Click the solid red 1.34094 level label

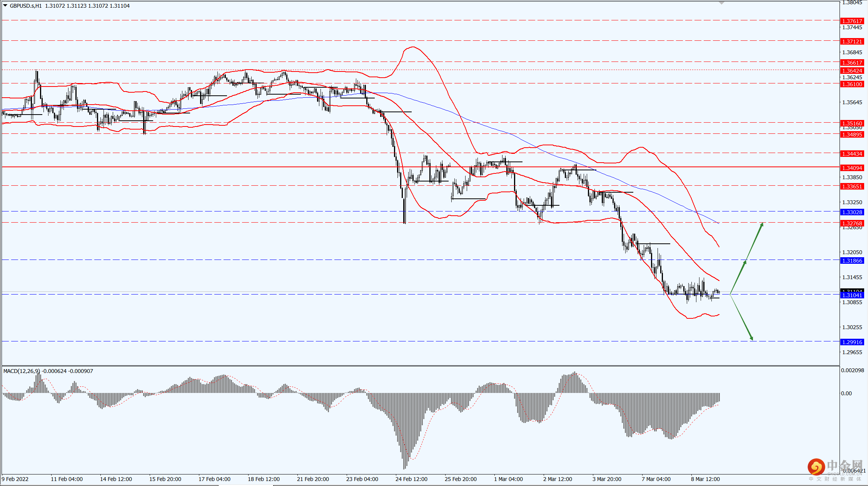tap(852, 168)
